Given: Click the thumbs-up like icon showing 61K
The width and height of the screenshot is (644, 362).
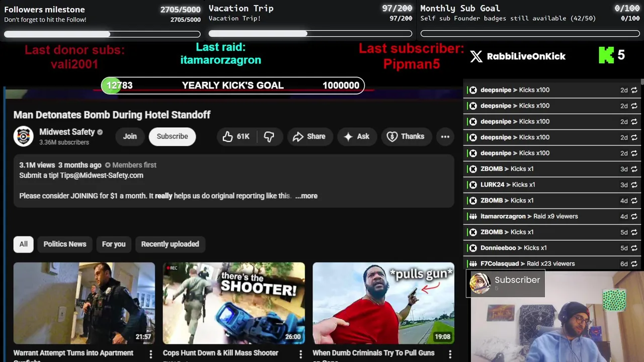Looking at the screenshot, I should click(x=228, y=136).
